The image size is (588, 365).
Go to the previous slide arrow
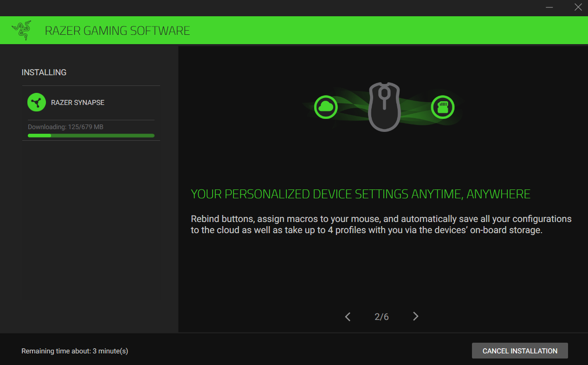click(x=348, y=317)
